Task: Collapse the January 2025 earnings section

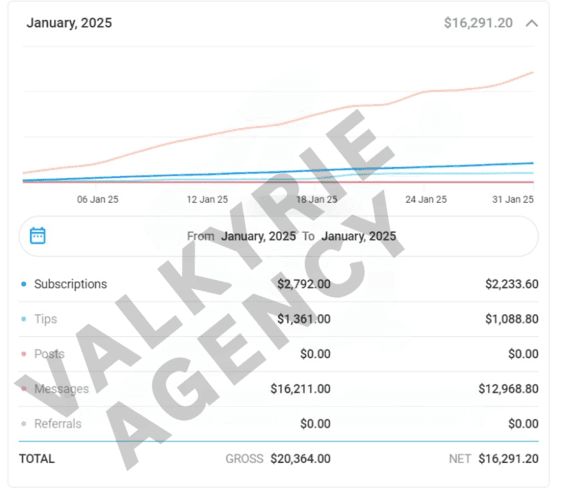Action: click(x=532, y=24)
